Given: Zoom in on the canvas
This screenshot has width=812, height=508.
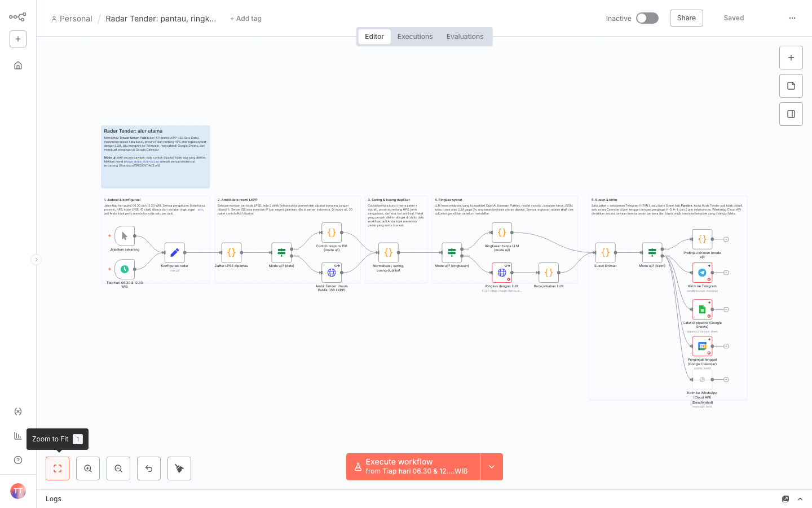Looking at the screenshot, I should click(x=88, y=468).
